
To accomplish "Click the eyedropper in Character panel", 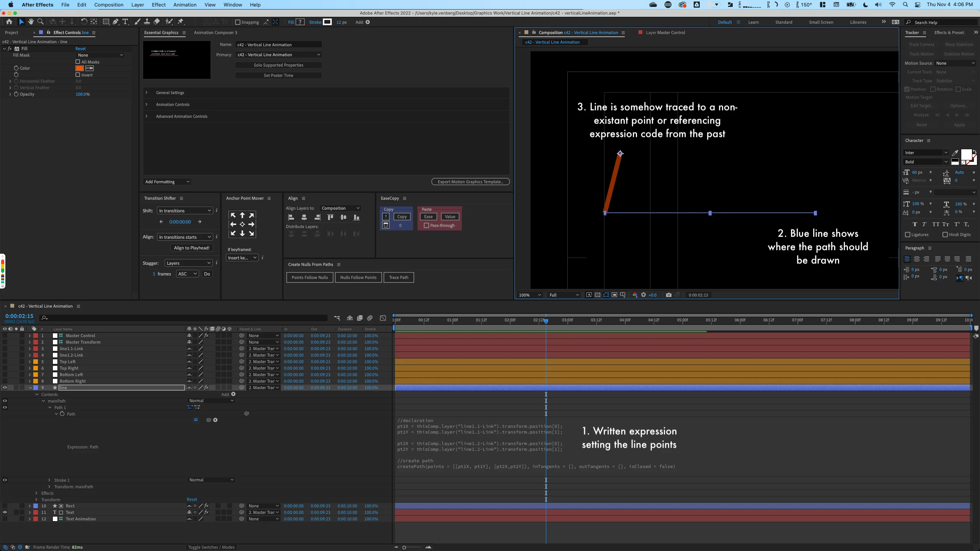I will point(955,153).
